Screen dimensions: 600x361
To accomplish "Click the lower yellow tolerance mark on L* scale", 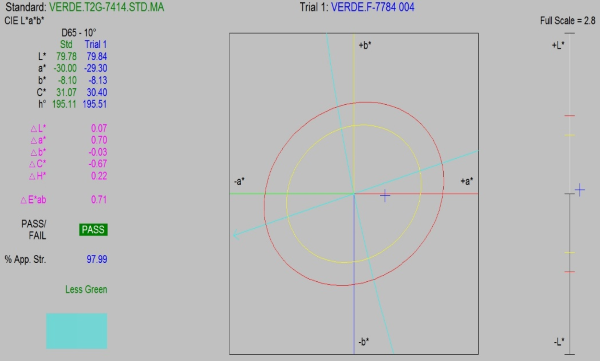I will tap(570, 253).
